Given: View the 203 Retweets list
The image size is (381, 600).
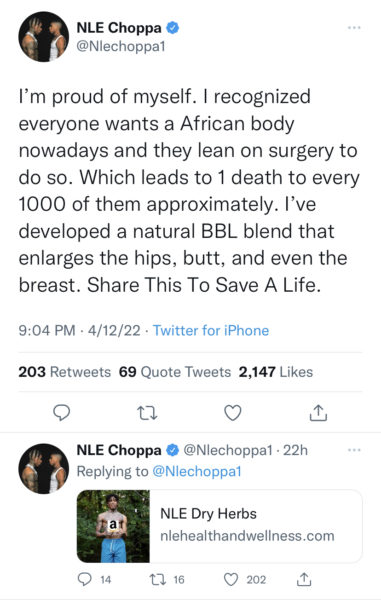Looking at the screenshot, I should tap(65, 372).
